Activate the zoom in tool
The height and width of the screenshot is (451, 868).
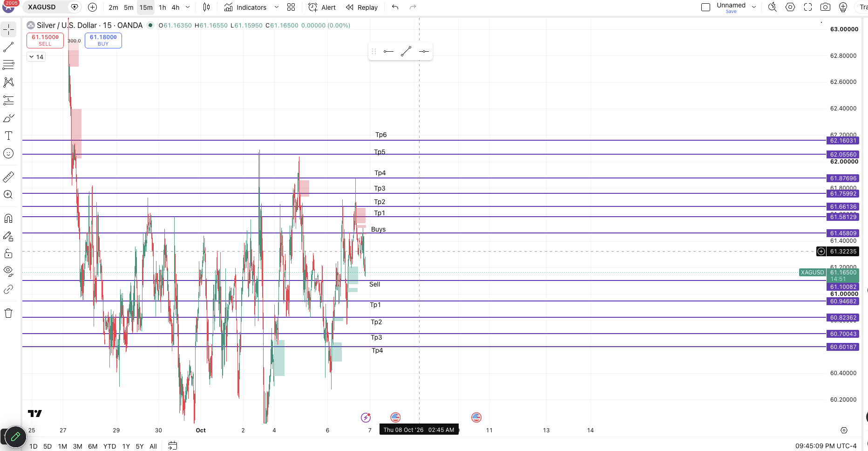[8, 195]
